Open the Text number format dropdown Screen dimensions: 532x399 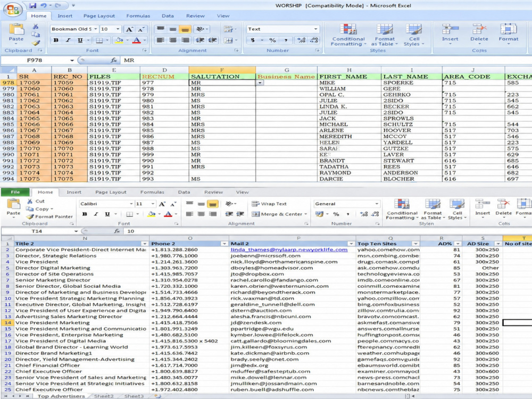(315, 29)
